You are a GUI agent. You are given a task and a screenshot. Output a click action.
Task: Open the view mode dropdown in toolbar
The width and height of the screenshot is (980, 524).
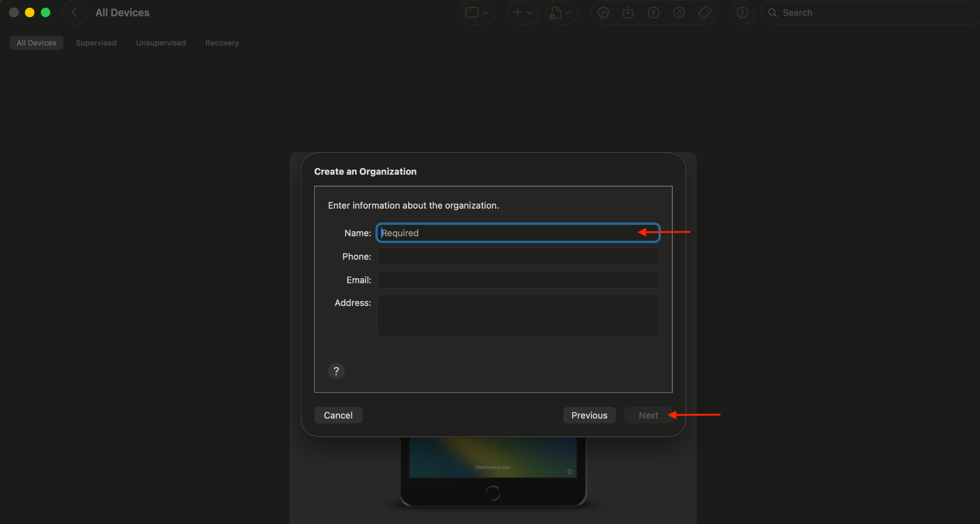tap(477, 13)
